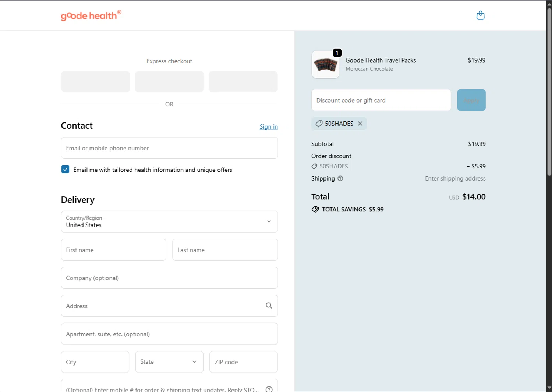Focus the Apartment, suite field

[169, 334]
